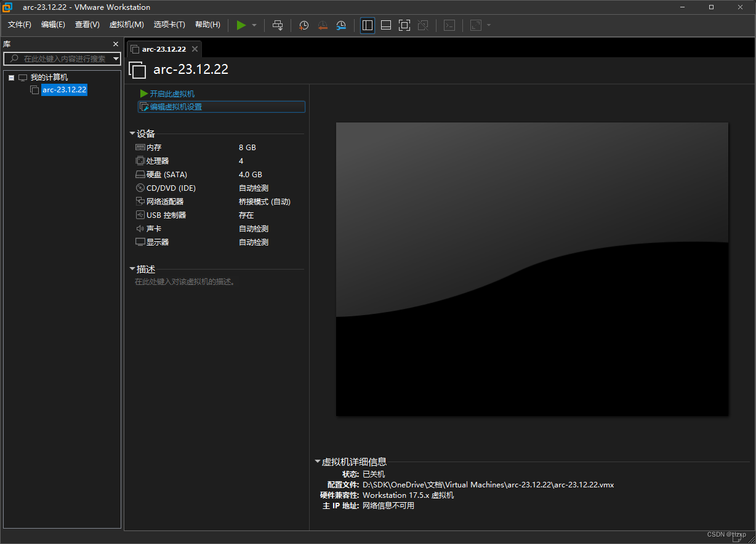The width and height of the screenshot is (756, 544).
Task: Click the USB controller icon
Action: coord(140,215)
